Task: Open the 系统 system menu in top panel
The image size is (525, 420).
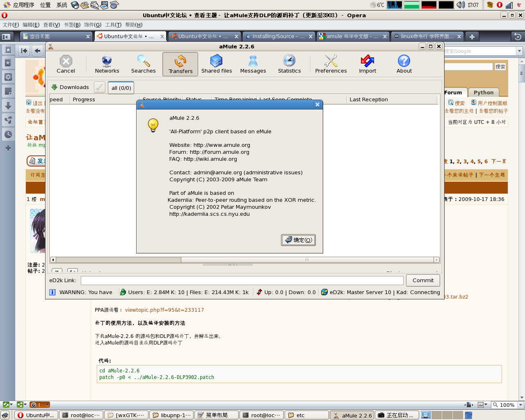Action: (x=62, y=5)
